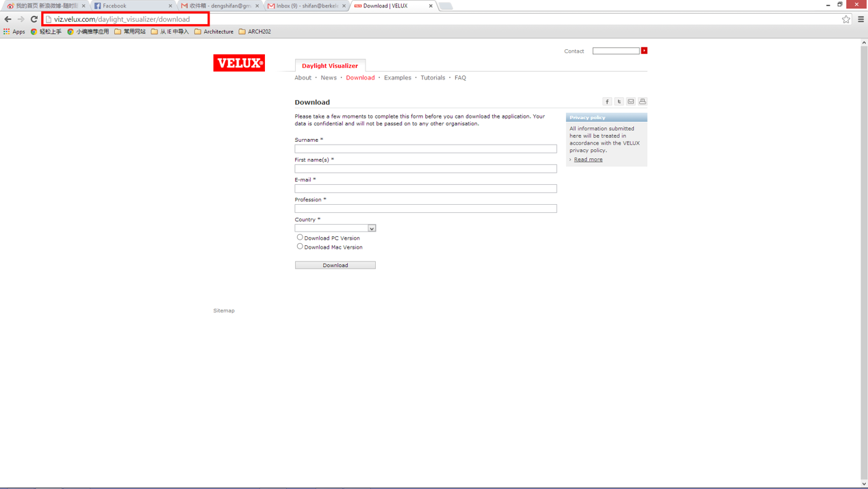Reload the page with refresh icon
Screen dimensions: 868x489
(34, 19)
